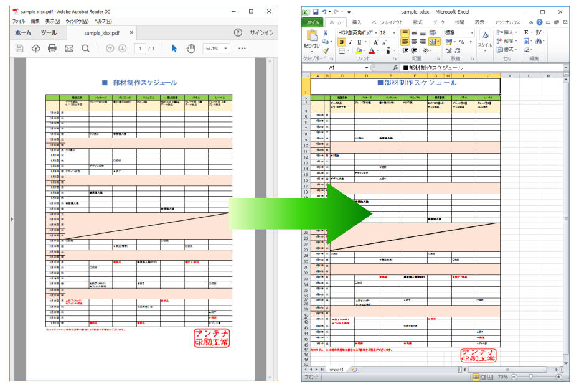Viewport: 579px width, 392px height.
Task: Click the AutoSum sigma icon in Excel
Action: (526, 32)
